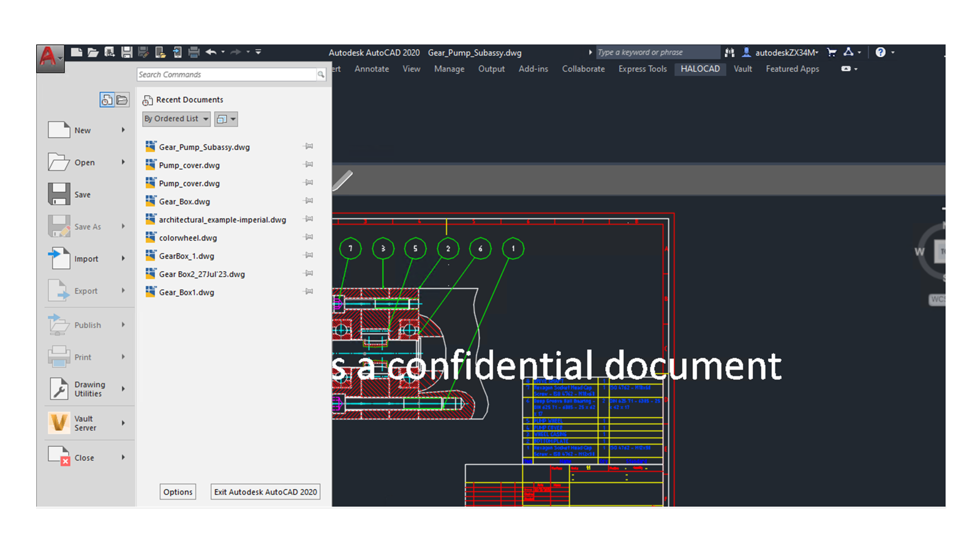The image size is (980, 551).
Task: Click Exit Autodesk AutoCAD 2020 button
Action: click(x=265, y=492)
